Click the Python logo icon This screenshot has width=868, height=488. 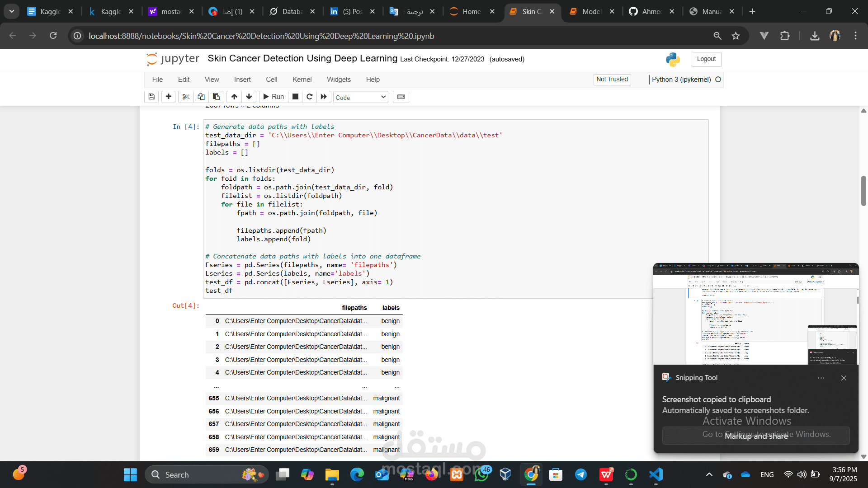click(673, 59)
